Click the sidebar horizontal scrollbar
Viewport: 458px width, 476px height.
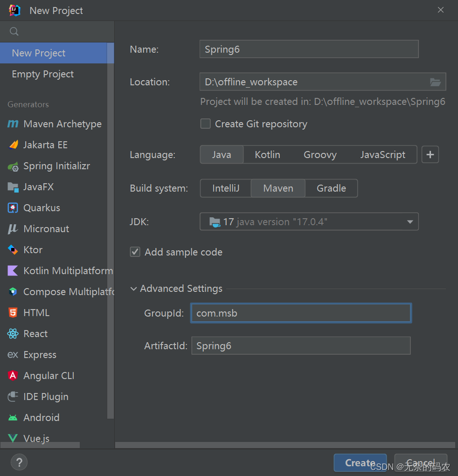coord(40,445)
